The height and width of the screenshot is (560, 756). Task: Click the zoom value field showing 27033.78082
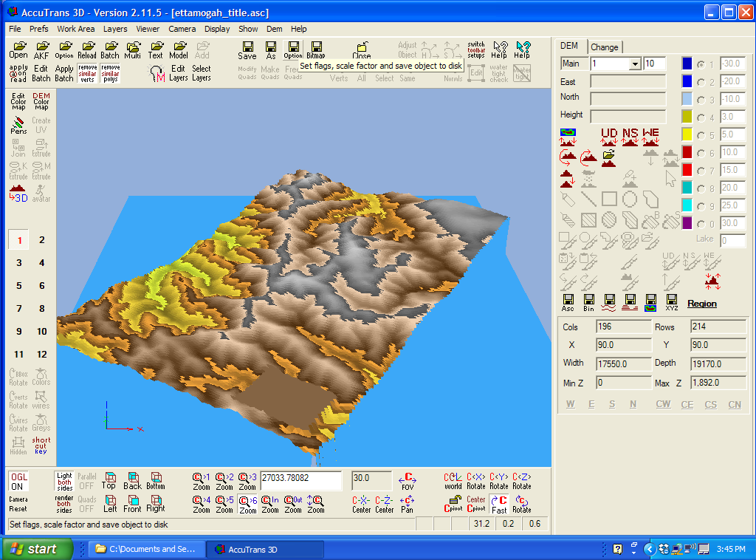click(300, 480)
